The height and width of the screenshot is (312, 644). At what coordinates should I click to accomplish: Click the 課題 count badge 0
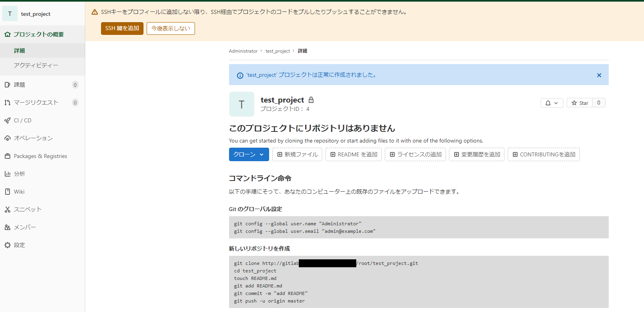[x=75, y=85]
